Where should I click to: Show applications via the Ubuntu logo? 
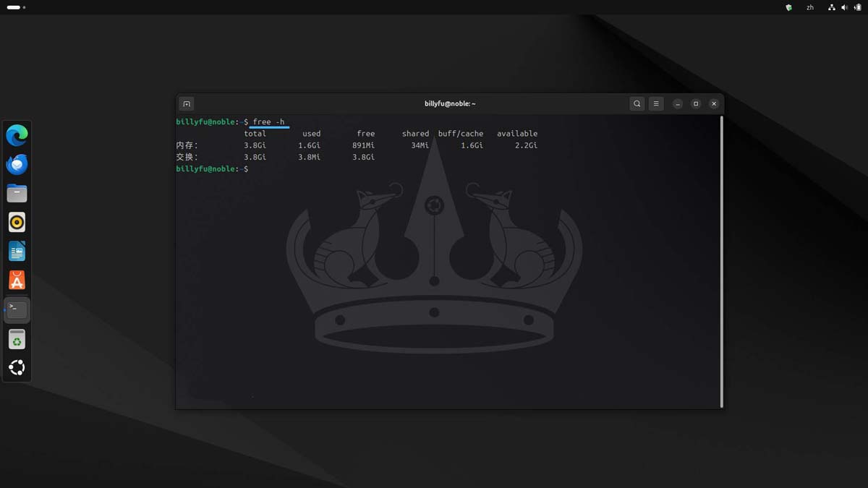17,368
